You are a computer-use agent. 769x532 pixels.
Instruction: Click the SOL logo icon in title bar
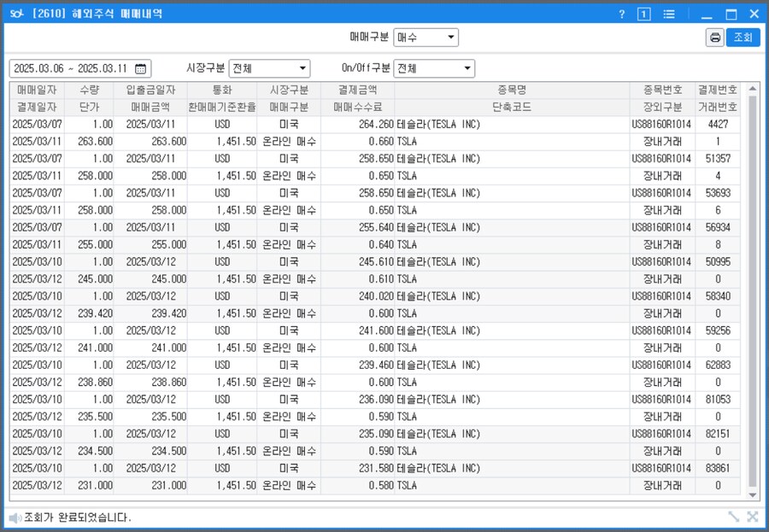[16, 14]
